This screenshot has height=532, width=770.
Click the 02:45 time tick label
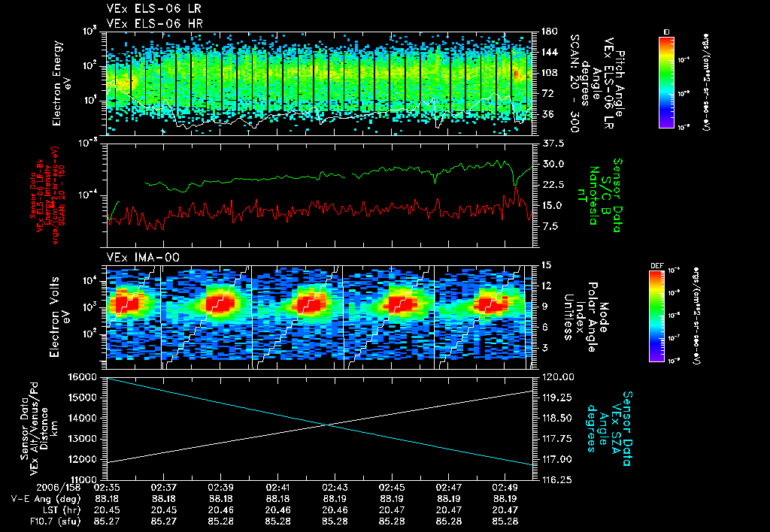click(x=391, y=488)
